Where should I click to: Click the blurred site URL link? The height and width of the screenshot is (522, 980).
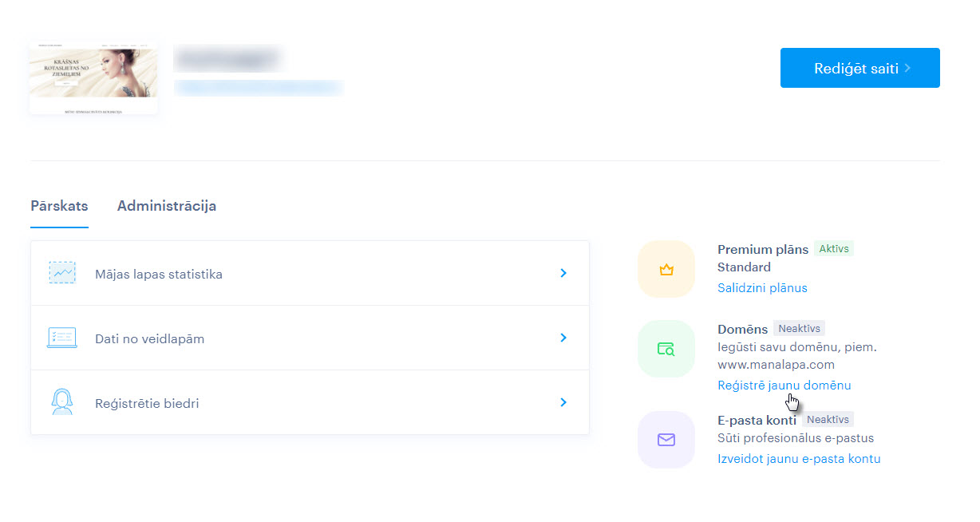click(x=259, y=87)
